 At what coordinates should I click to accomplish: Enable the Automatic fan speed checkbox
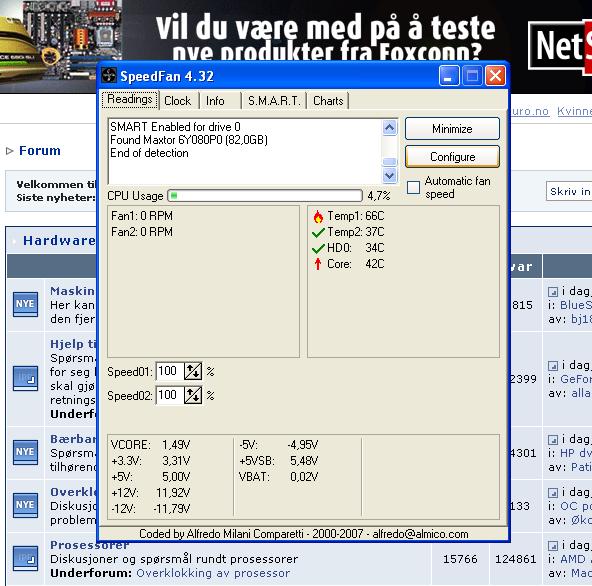(x=413, y=187)
